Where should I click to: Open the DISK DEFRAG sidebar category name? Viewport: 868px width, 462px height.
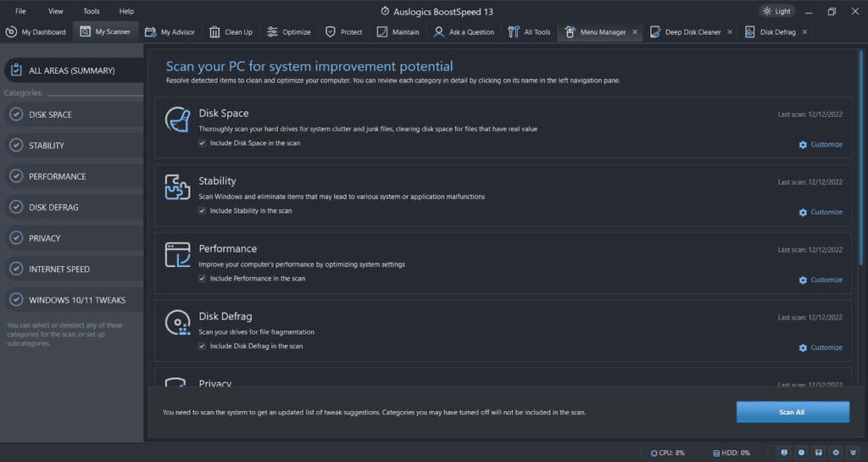(53, 207)
